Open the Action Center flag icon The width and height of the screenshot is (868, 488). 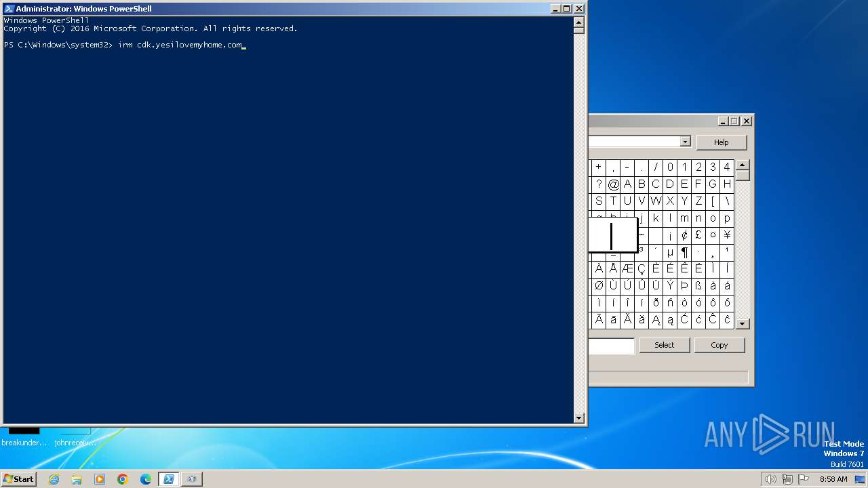point(804,479)
